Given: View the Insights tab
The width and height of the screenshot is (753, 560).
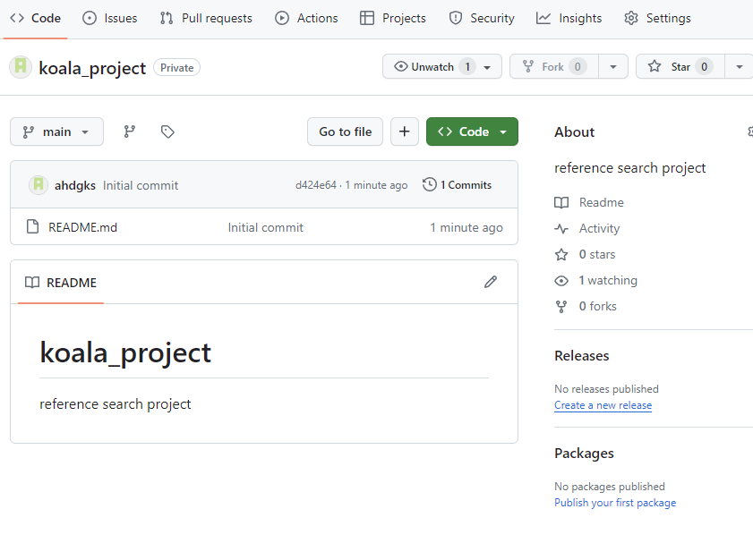Looking at the screenshot, I should [569, 18].
